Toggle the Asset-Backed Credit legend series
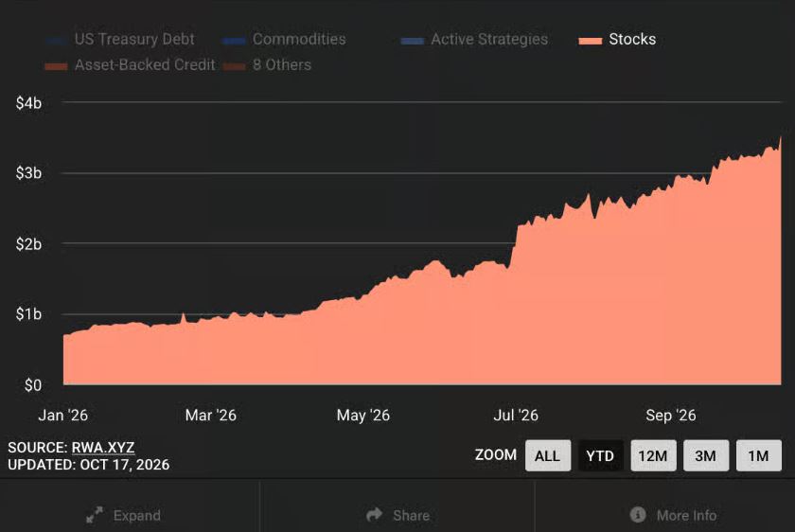 coord(131,65)
